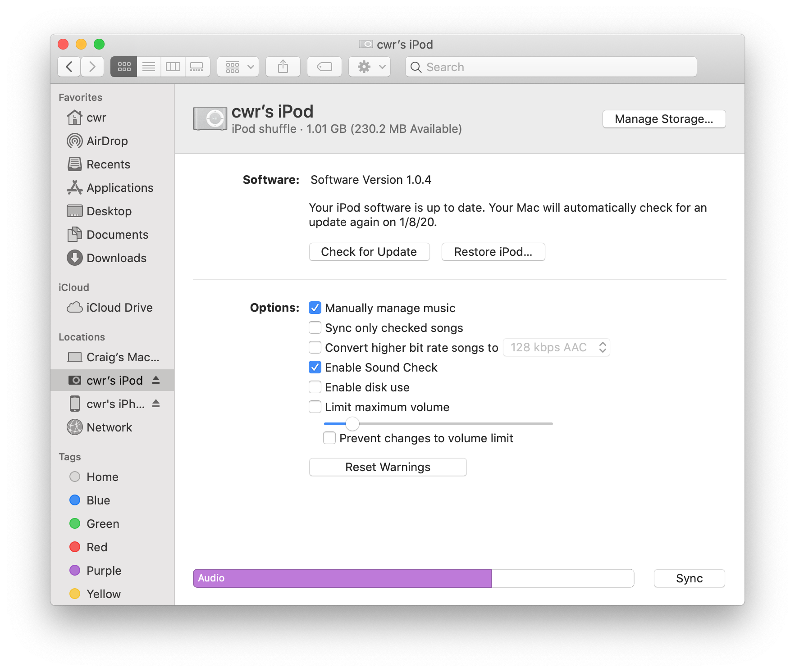Open the Action gear menu
This screenshot has width=795, height=672.
coord(370,67)
